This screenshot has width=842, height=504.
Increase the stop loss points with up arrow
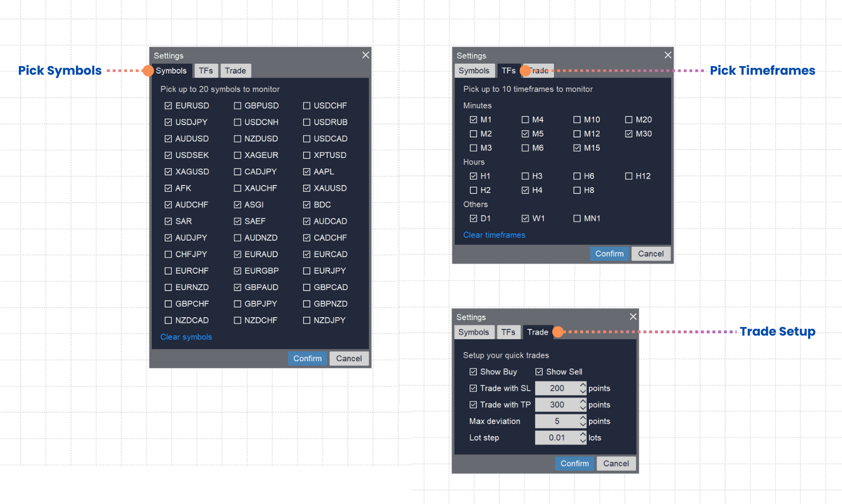583,385
